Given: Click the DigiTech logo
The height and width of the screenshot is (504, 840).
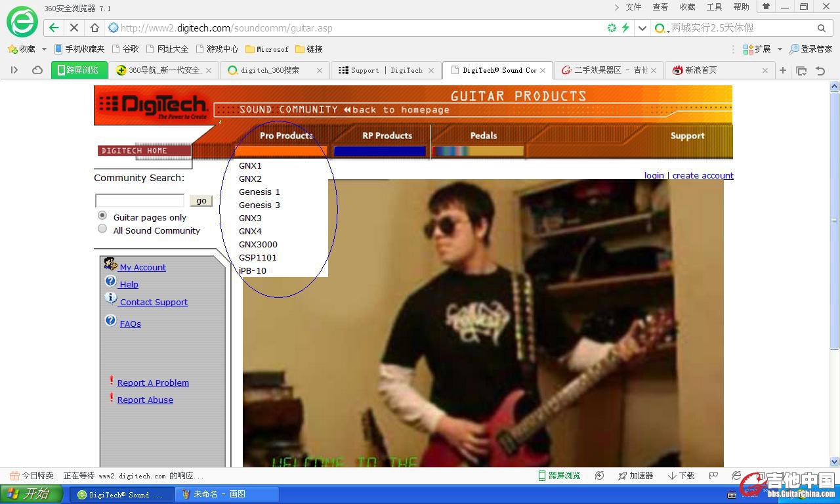Looking at the screenshot, I should pyautogui.click(x=154, y=105).
